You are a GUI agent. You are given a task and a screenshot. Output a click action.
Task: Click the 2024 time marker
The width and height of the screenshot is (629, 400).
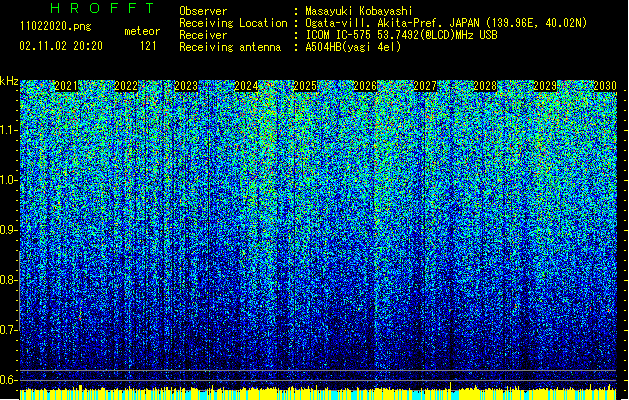click(246, 86)
